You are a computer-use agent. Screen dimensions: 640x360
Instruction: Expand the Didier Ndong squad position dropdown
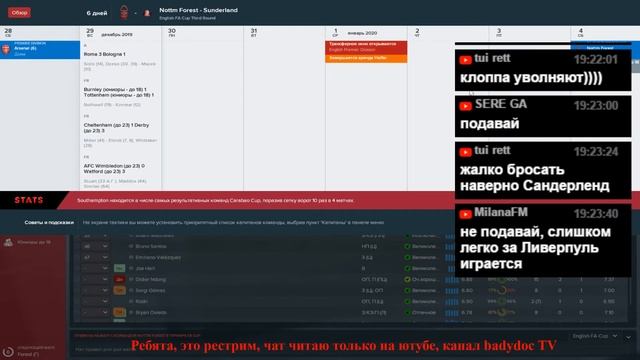(105, 280)
